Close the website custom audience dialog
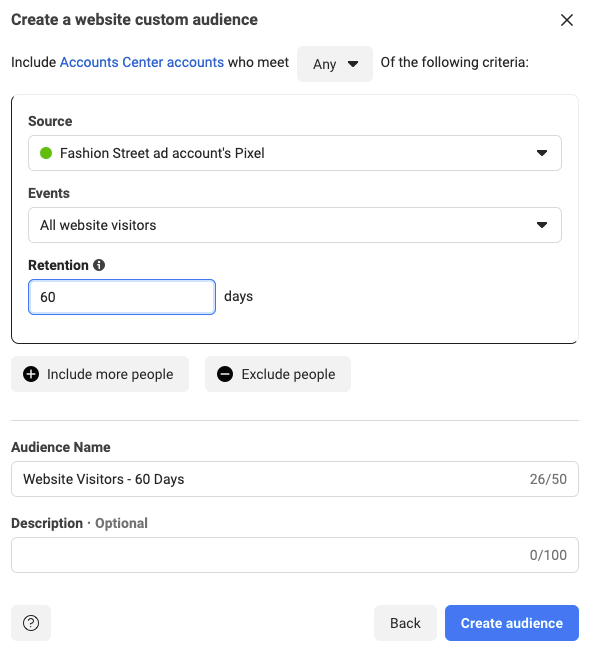The width and height of the screenshot is (591, 647). click(567, 20)
